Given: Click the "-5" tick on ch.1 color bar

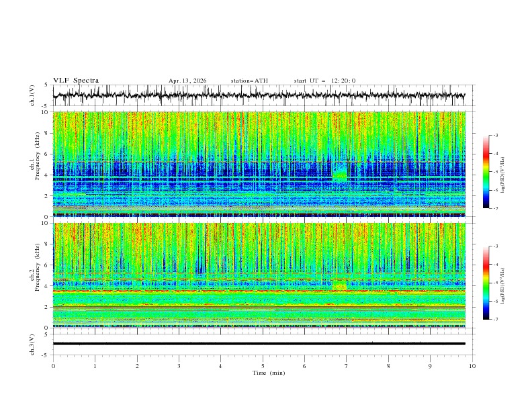Looking at the screenshot, I should (x=495, y=172).
